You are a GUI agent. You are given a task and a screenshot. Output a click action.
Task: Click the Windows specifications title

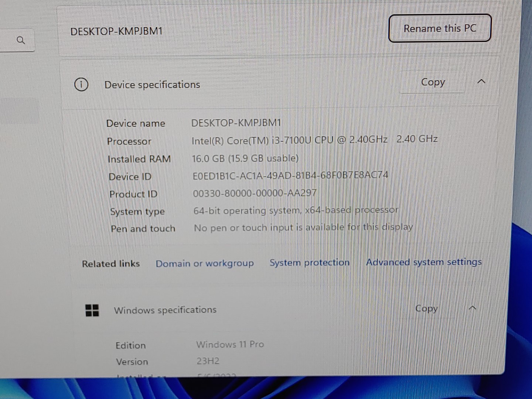tap(165, 310)
